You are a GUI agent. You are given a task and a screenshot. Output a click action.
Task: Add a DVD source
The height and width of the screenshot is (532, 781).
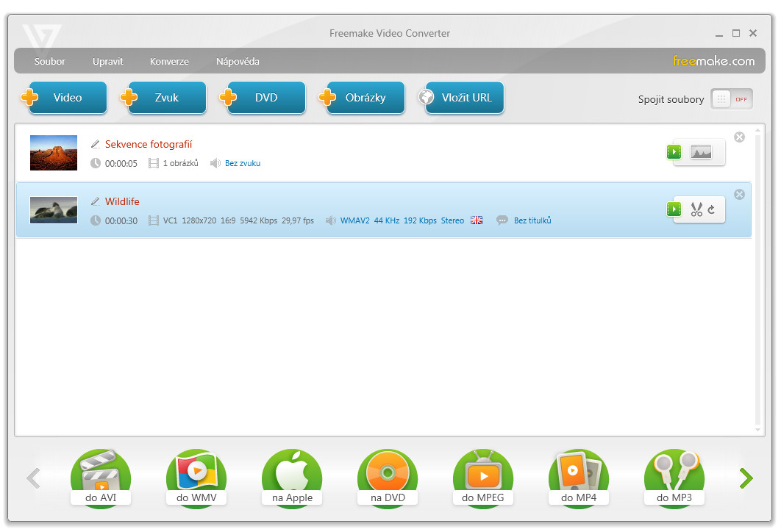pyautogui.click(x=263, y=98)
